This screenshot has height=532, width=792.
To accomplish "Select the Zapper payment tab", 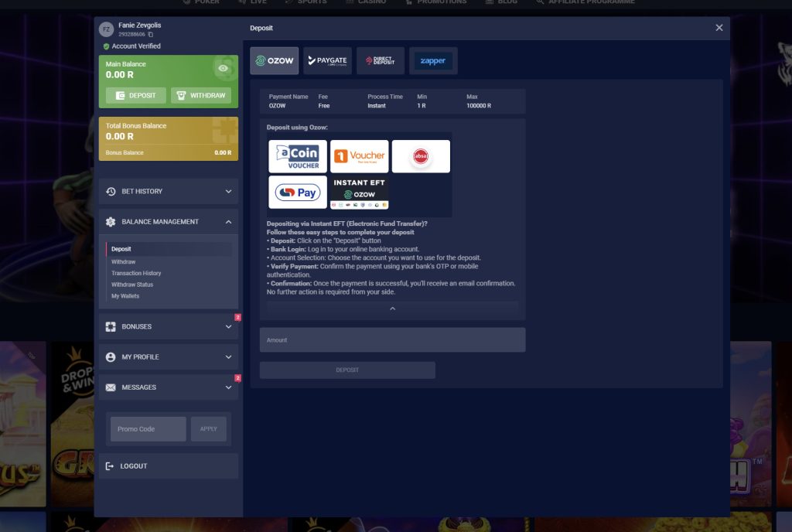I will 433,60.
